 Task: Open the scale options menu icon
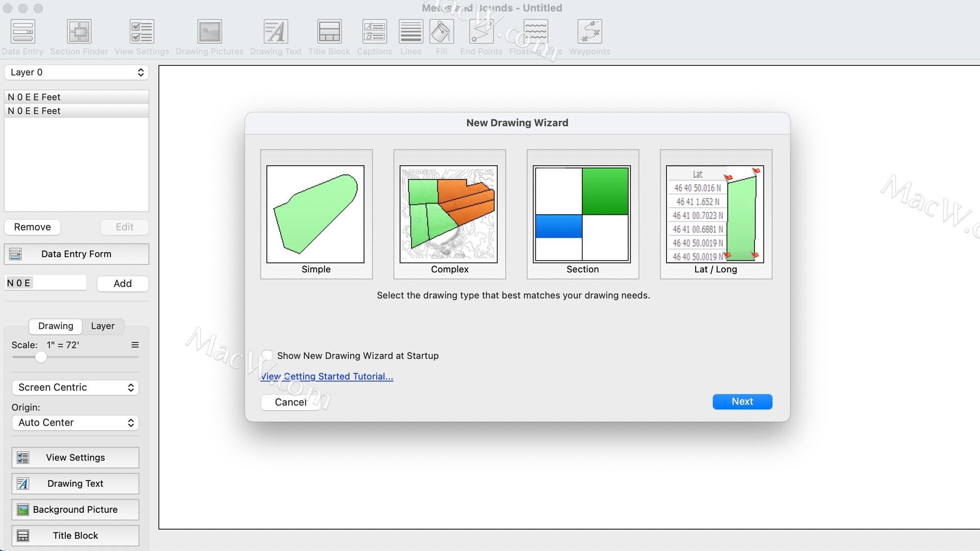(x=135, y=345)
